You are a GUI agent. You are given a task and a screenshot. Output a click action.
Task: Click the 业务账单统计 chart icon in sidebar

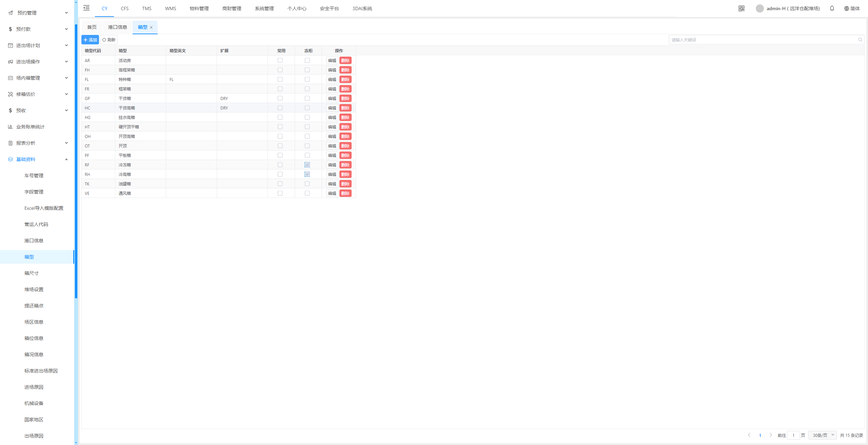coord(11,127)
